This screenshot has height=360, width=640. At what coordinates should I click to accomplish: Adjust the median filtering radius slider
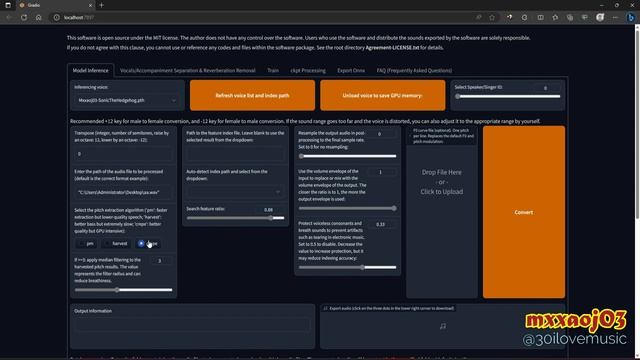click(123, 290)
